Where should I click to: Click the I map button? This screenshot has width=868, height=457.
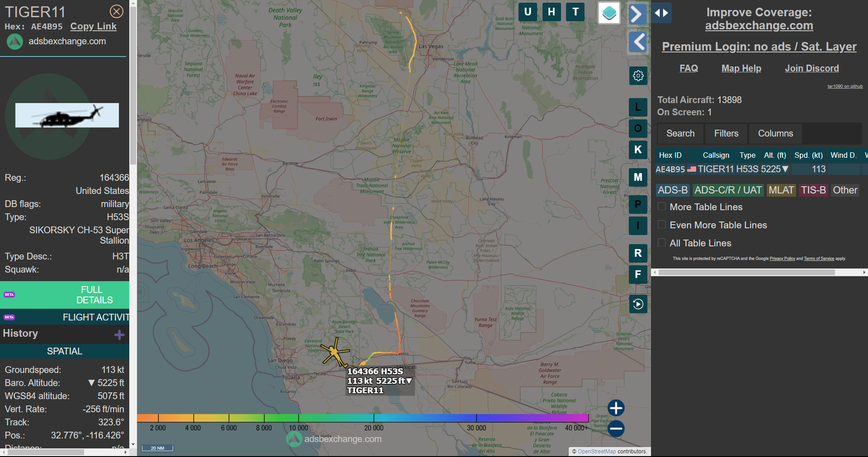coord(638,226)
